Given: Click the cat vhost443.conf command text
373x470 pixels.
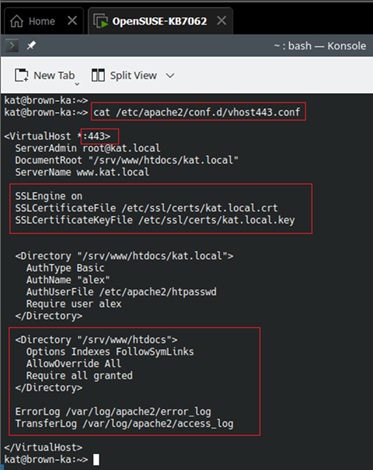Looking at the screenshot, I should [x=197, y=112].
